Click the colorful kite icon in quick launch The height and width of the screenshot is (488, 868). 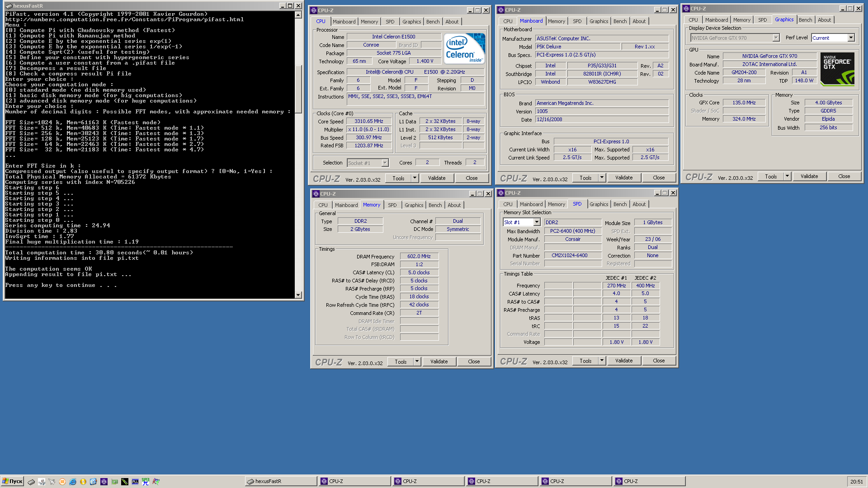click(x=156, y=482)
